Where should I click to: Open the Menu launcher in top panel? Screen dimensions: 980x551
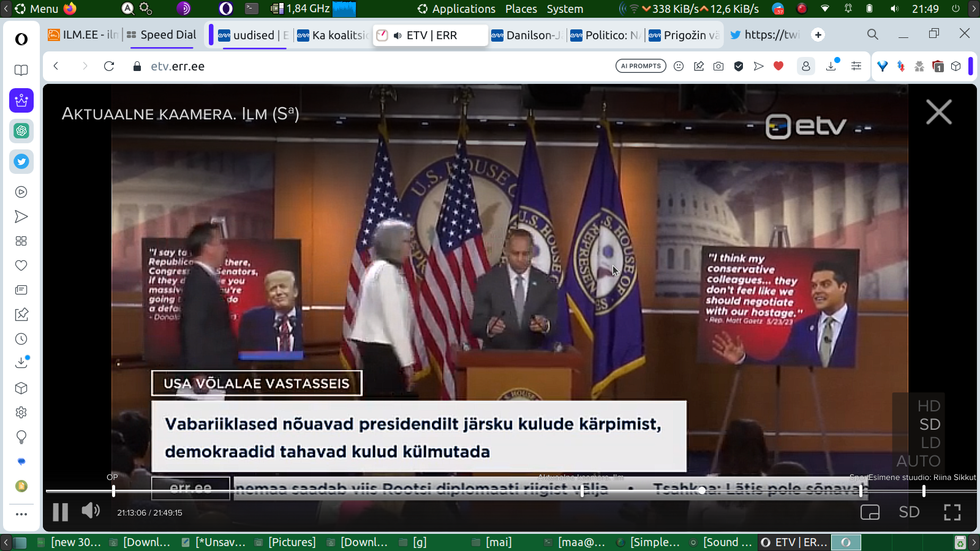[37, 9]
